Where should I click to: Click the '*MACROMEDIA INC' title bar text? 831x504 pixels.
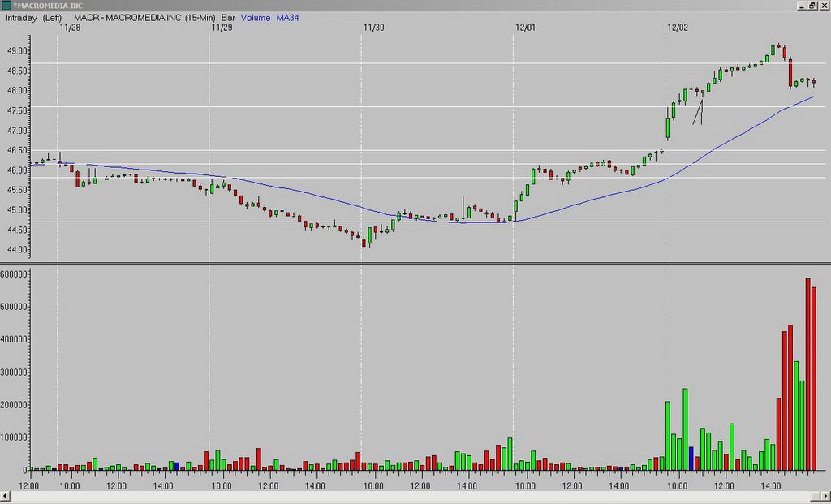(48, 6)
